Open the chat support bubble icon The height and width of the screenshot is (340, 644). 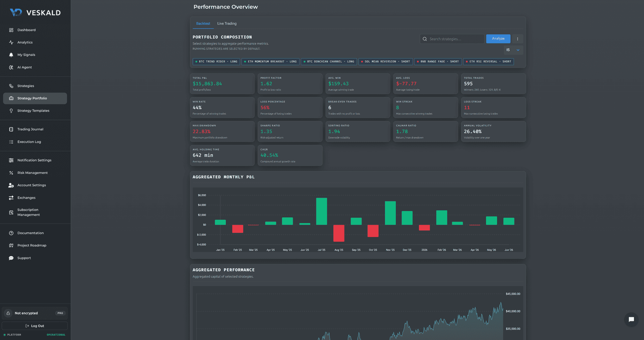pos(631,320)
